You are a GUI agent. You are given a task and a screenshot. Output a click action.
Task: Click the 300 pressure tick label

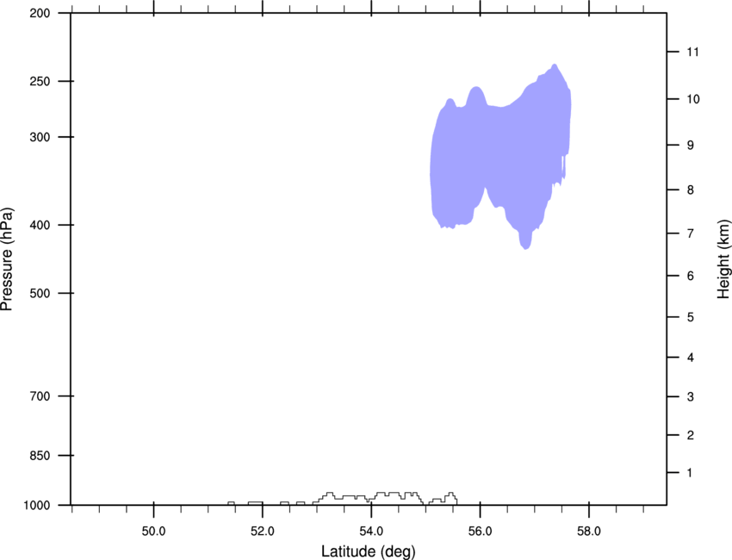click(40, 137)
